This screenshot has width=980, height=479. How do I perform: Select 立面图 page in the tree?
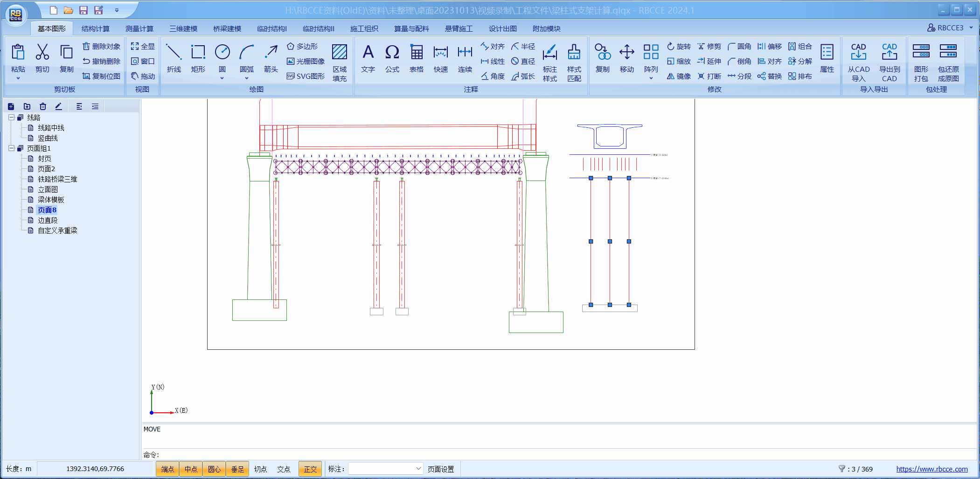click(48, 189)
